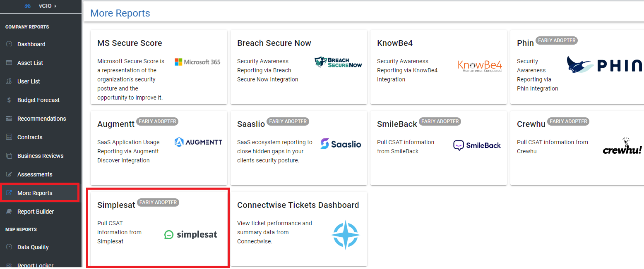Open Business Reviews using its icon

coord(8,155)
